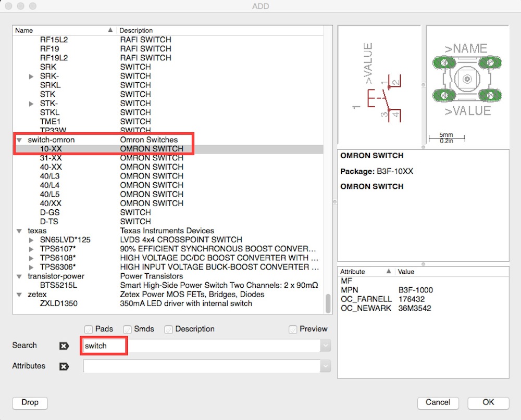Screen dimensions: 521x420
Task: Click the schematic symbol preview of the switch
Action: 379,85
